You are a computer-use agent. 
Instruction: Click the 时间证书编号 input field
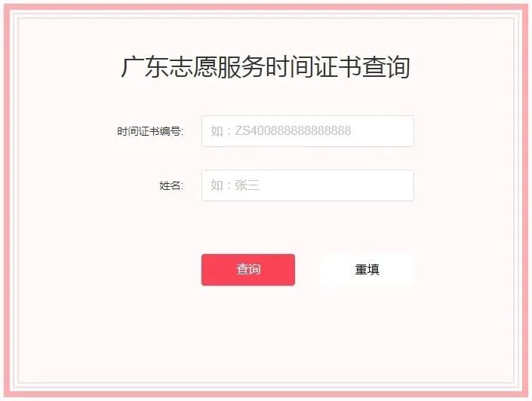click(308, 131)
